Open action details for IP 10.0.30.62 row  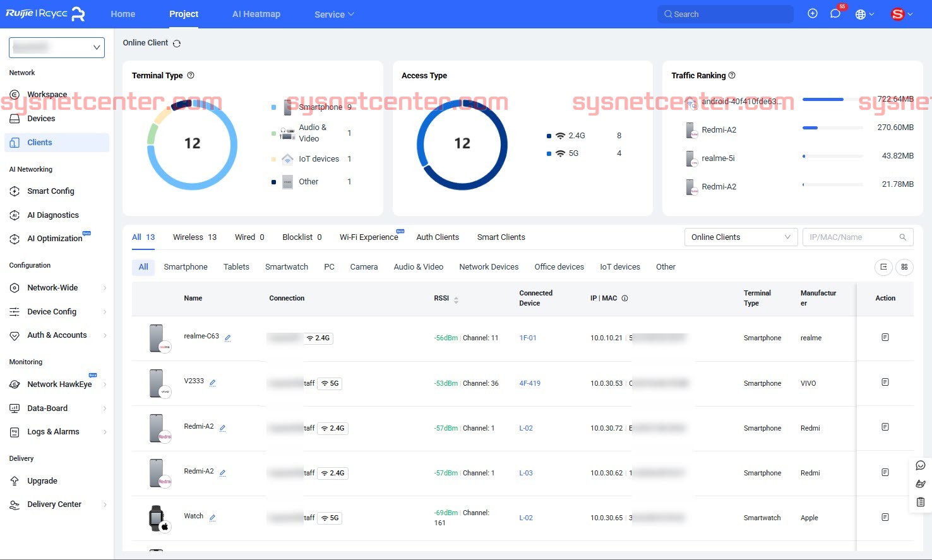pyautogui.click(x=885, y=472)
